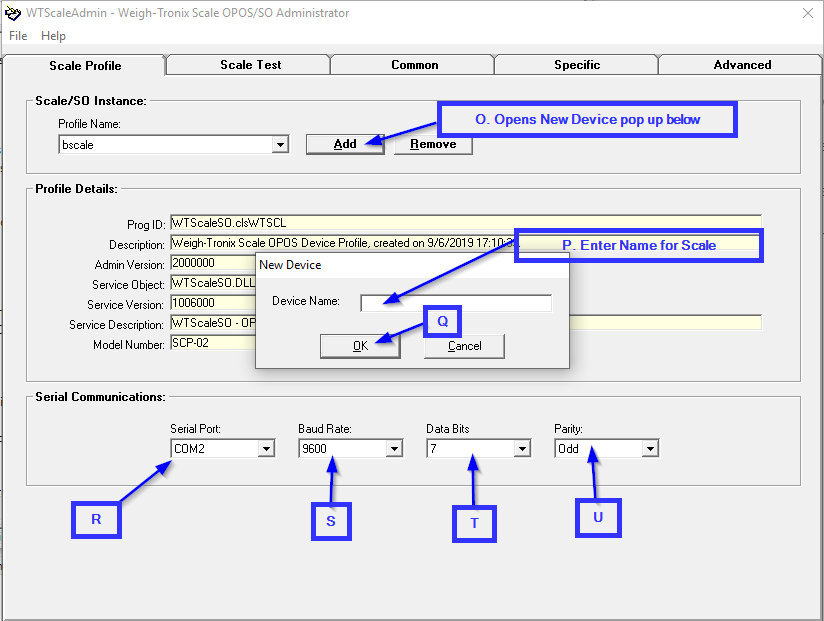Click the WTScaleAdmin app icon in title bar
Screen dimensions: 824x621
click(x=13, y=13)
